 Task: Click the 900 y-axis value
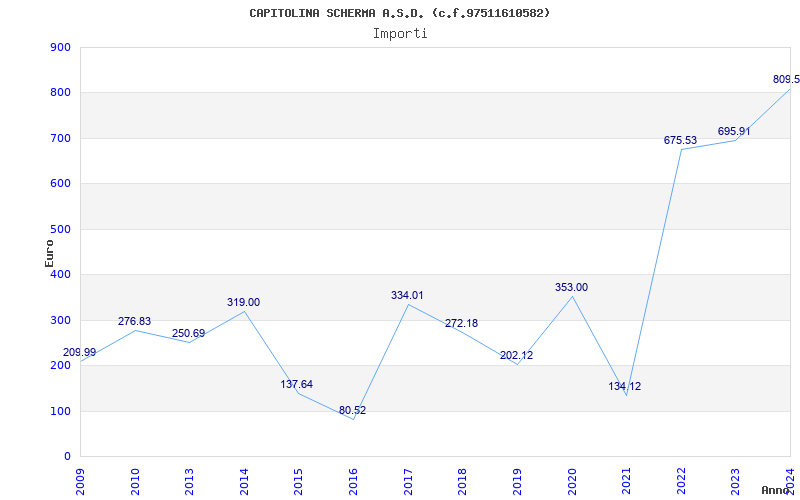point(60,47)
